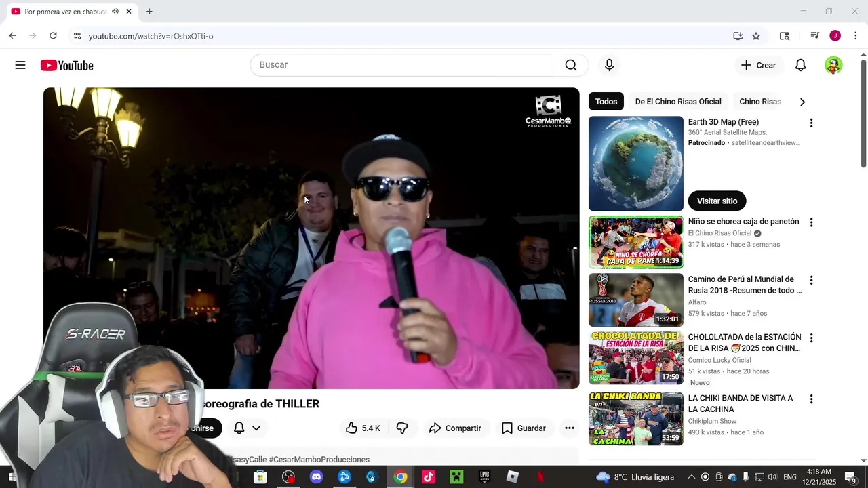The width and height of the screenshot is (868, 488).
Task: Bookmark this page with the star
Action: pos(756,36)
